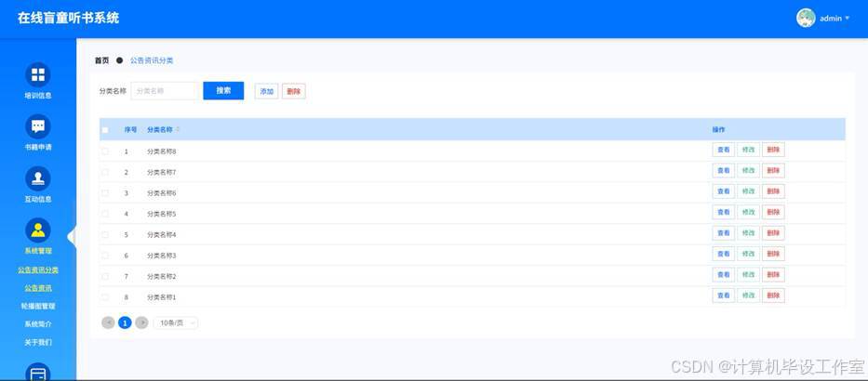Viewport: 868px width, 381px height.
Task: Edit the 分类名称6 row with 修改
Action: 748,191
